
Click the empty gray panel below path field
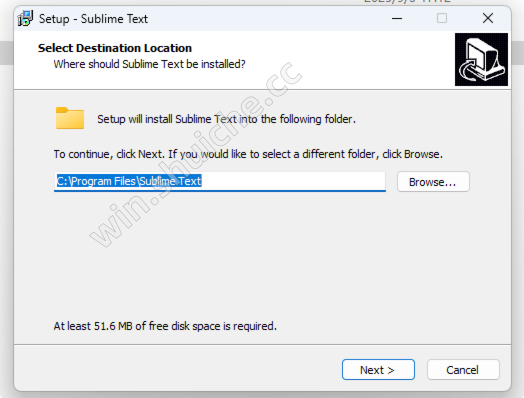[262, 254]
